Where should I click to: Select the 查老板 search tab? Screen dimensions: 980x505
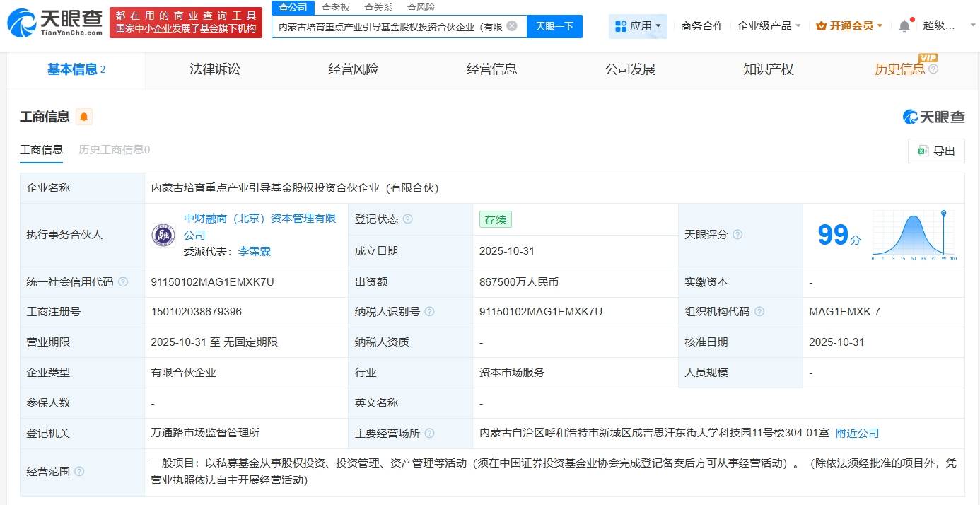coord(335,7)
